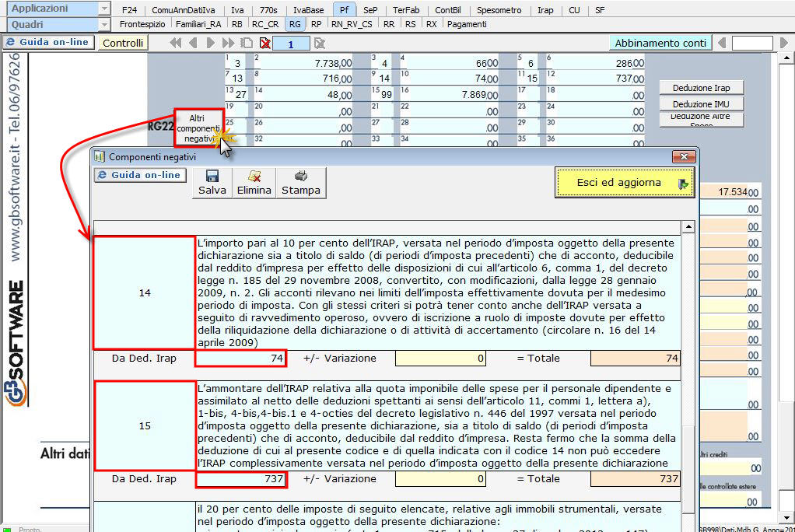
Task: Go to the previous record arrow
Action: (193, 43)
